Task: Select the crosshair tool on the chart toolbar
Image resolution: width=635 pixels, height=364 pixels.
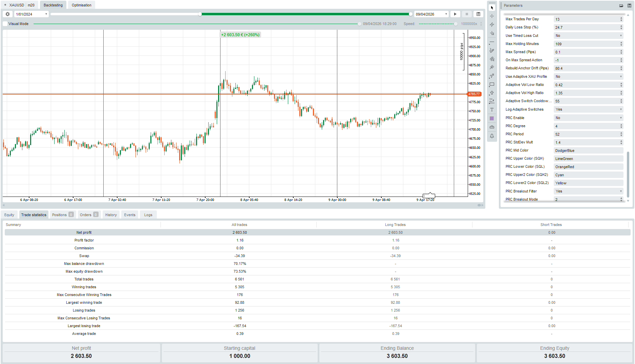Action: pos(492,16)
